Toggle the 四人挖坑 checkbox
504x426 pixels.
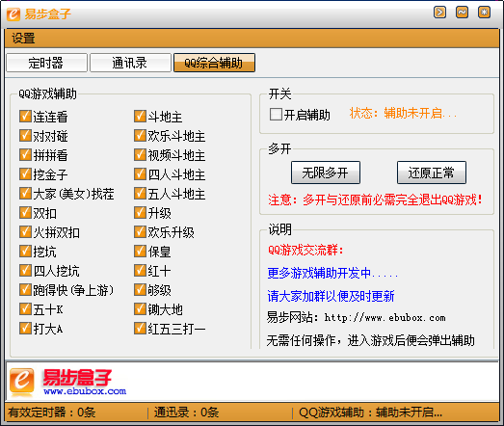25,271
